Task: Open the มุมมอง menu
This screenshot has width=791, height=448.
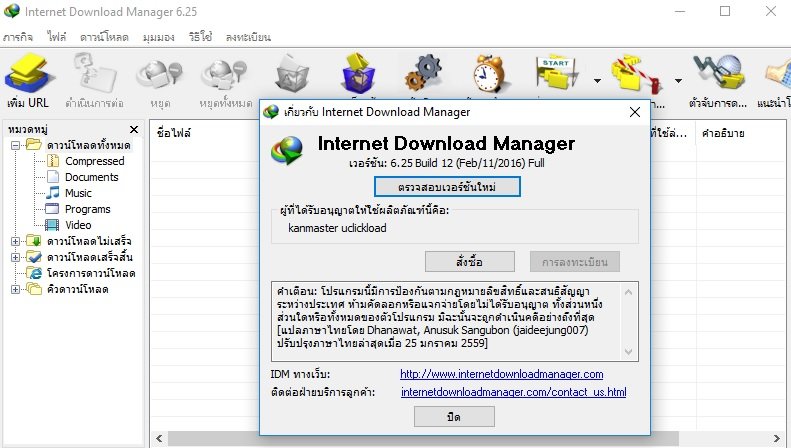Action: coord(158,37)
